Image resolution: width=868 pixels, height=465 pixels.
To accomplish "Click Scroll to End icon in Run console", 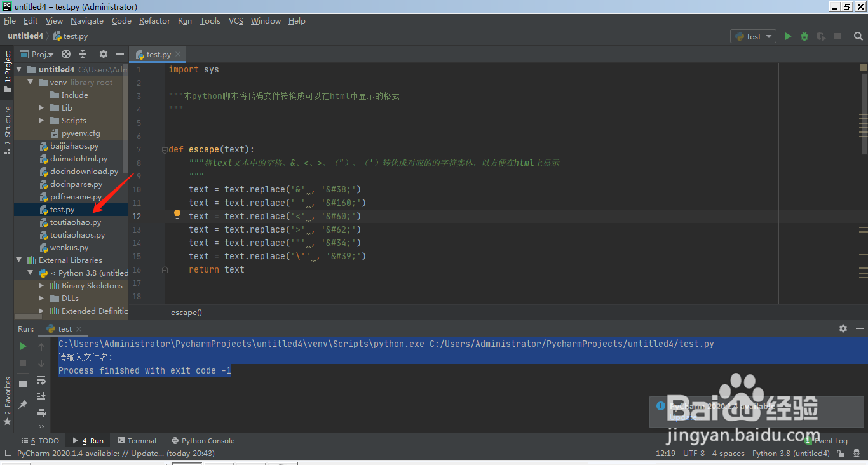I will (41, 396).
